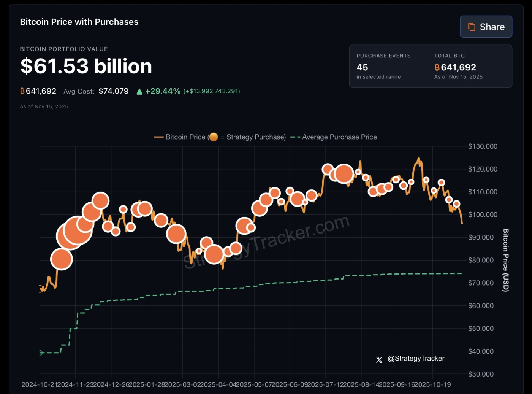Viewport: 532px width, 394px height.
Task: Hide the Bitcoin Price line via its legend label
Action: click(186, 137)
